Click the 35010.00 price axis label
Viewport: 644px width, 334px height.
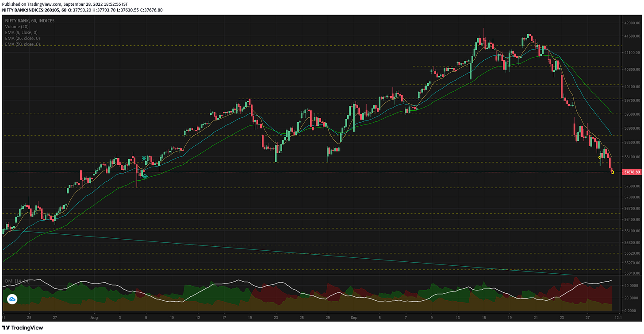pos(632,274)
